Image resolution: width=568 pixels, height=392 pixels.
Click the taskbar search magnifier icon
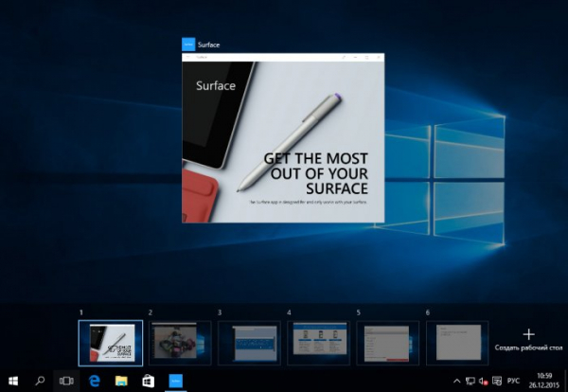[x=40, y=381]
